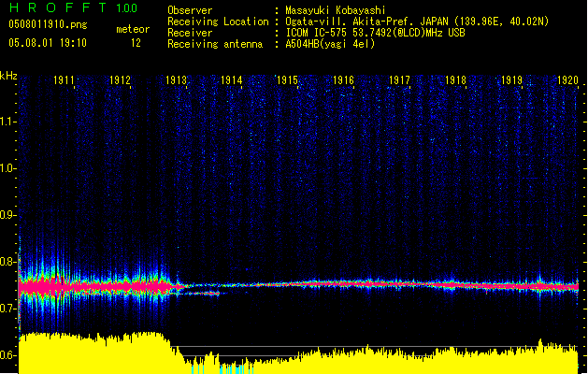The width and height of the screenshot is (588, 374).
Task: Click the 'Receiver' field label
Action: pos(190,33)
